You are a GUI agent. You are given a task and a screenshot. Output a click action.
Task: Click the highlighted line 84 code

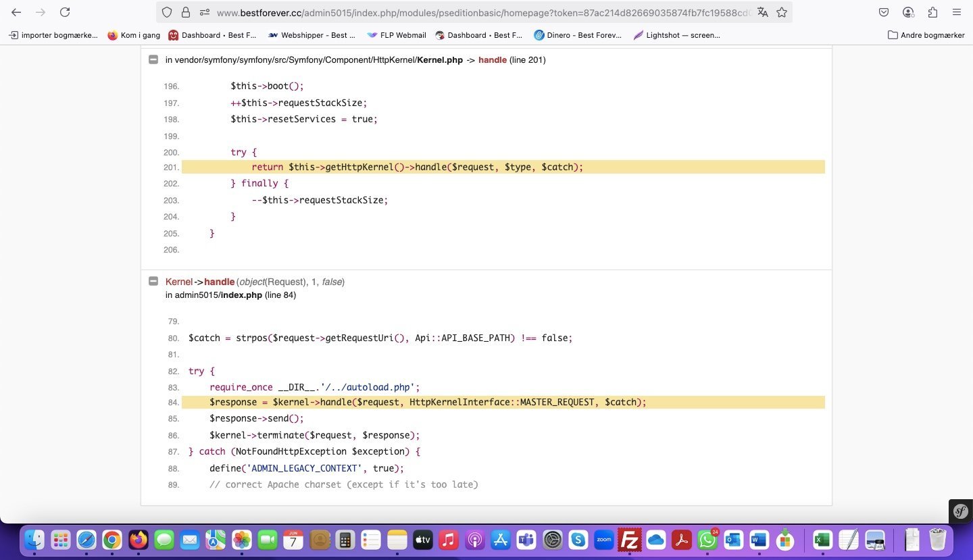tap(503, 403)
